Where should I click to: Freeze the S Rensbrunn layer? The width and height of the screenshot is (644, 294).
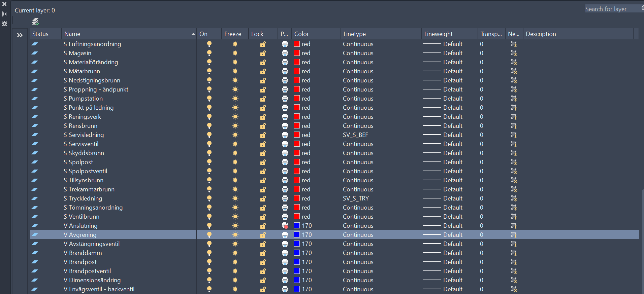coord(235,126)
